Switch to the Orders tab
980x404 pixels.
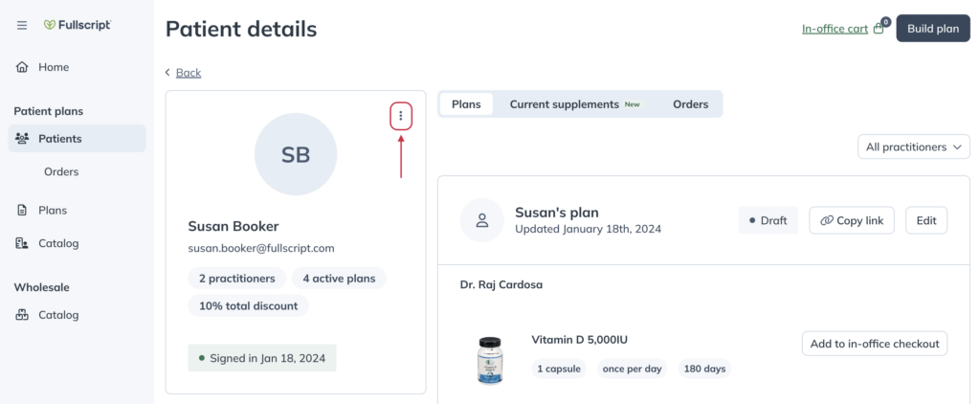tap(691, 104)
